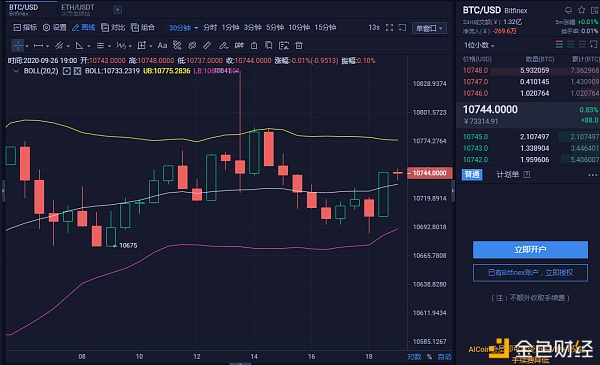
Task: Click the 立即开户 open account button
Action: tap(530, 249)
